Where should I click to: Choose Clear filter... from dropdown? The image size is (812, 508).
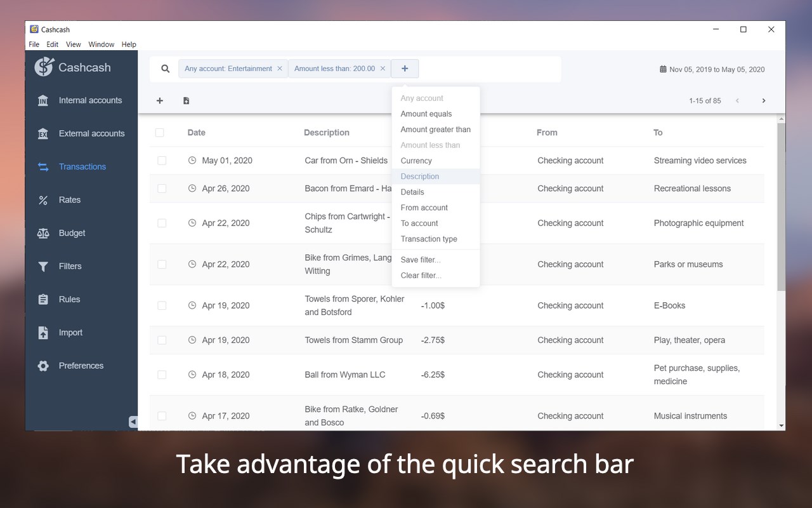point(436,276)
